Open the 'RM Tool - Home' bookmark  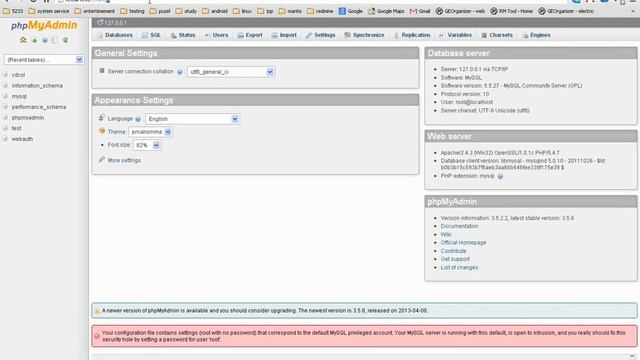pos(511,11)
